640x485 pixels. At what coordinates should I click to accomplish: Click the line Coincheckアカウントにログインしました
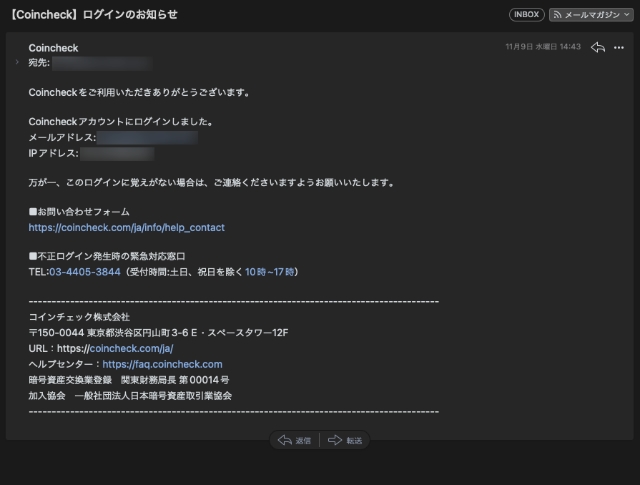pyautogui.click(x=121, y=122)
